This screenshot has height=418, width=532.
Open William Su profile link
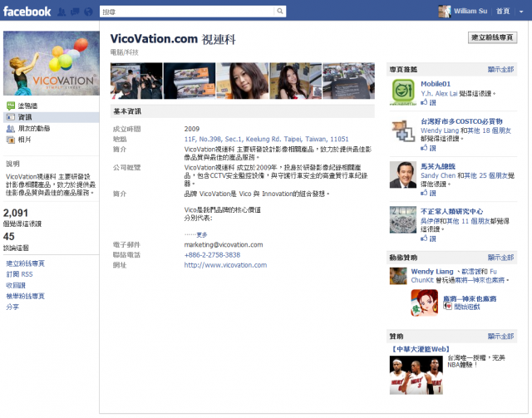pos(470,11)
